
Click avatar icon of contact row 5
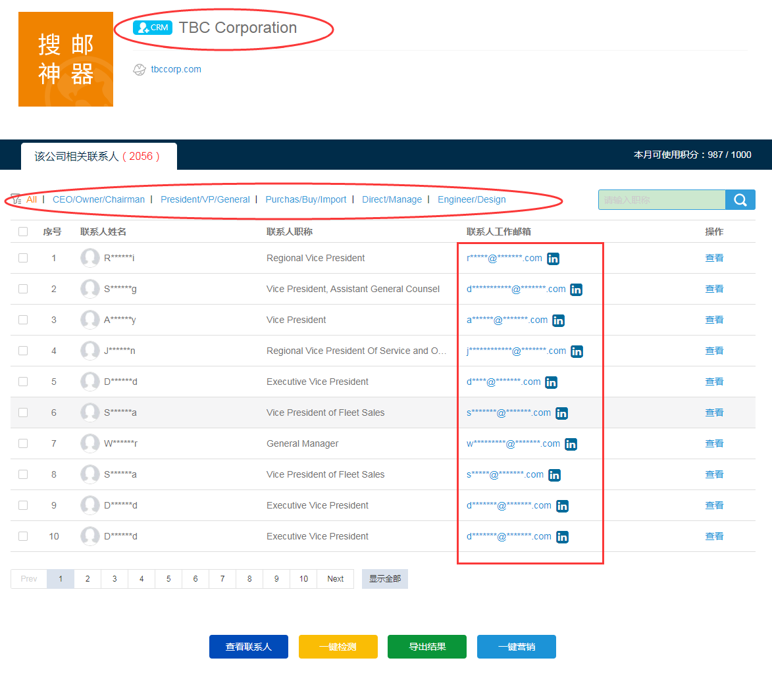click(90, 382)
